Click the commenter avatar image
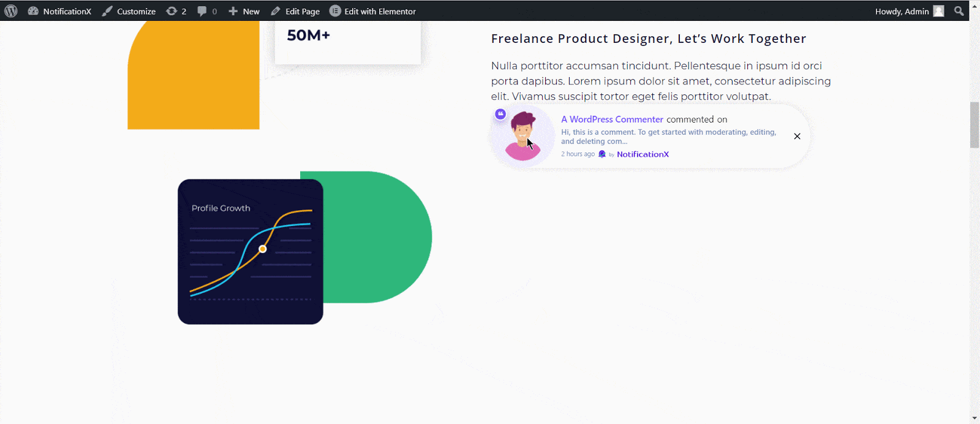 (x=522, y=136)
